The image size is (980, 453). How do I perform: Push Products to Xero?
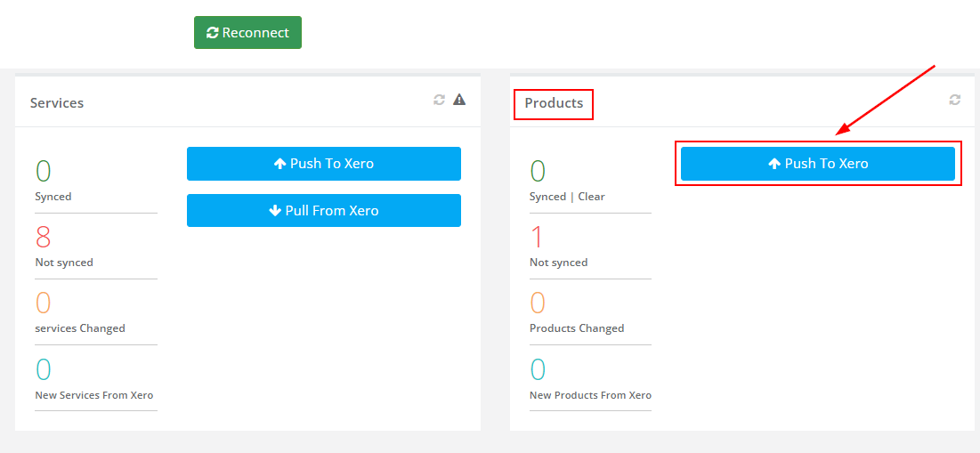[x=817, y=164]
